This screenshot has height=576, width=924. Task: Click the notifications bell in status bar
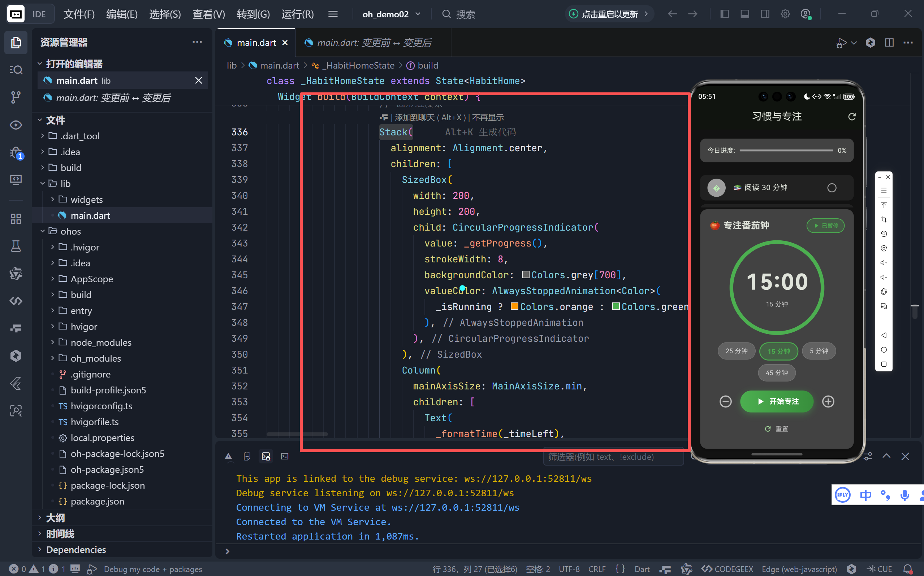click(908, 569)
